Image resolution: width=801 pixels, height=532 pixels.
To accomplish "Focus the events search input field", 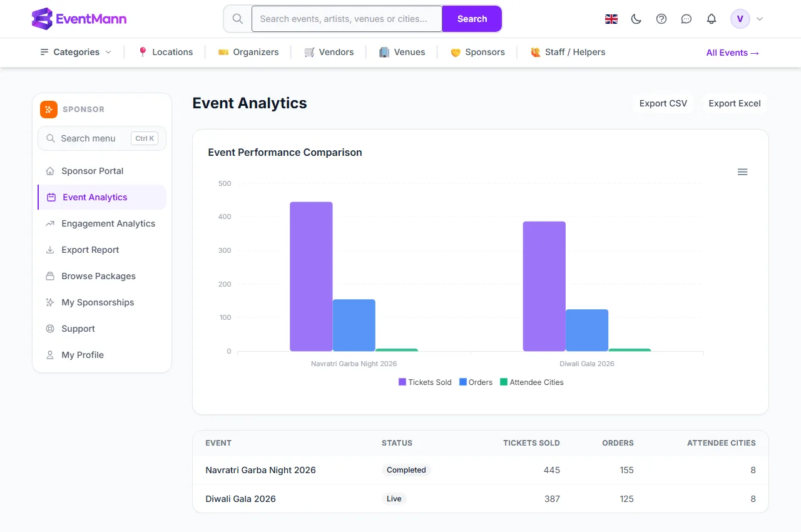I will tap(347, 19).
